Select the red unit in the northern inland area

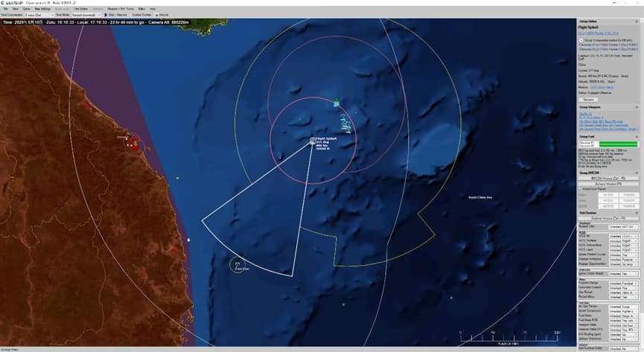[x=86, y=105]
